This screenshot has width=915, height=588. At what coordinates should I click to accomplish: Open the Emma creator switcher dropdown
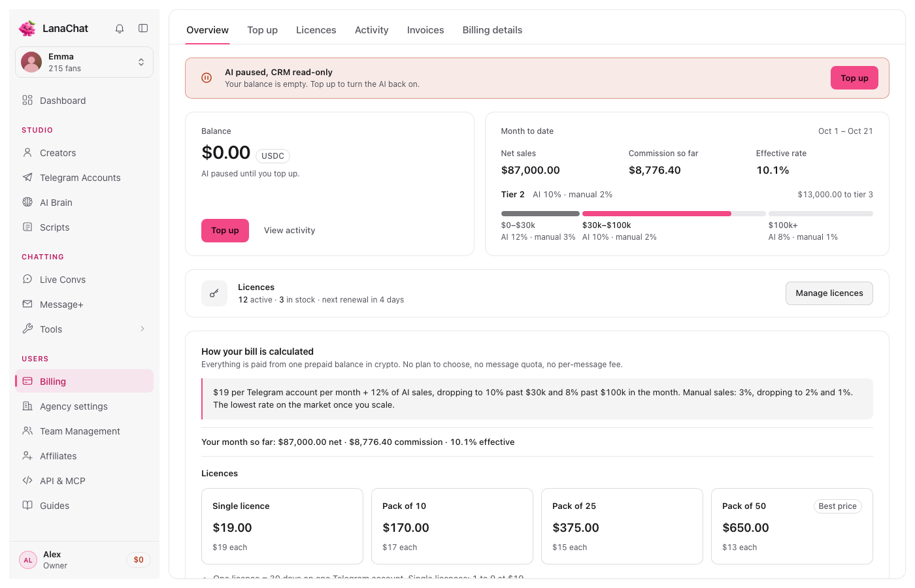pyautogui.click(x=84, y=62)
